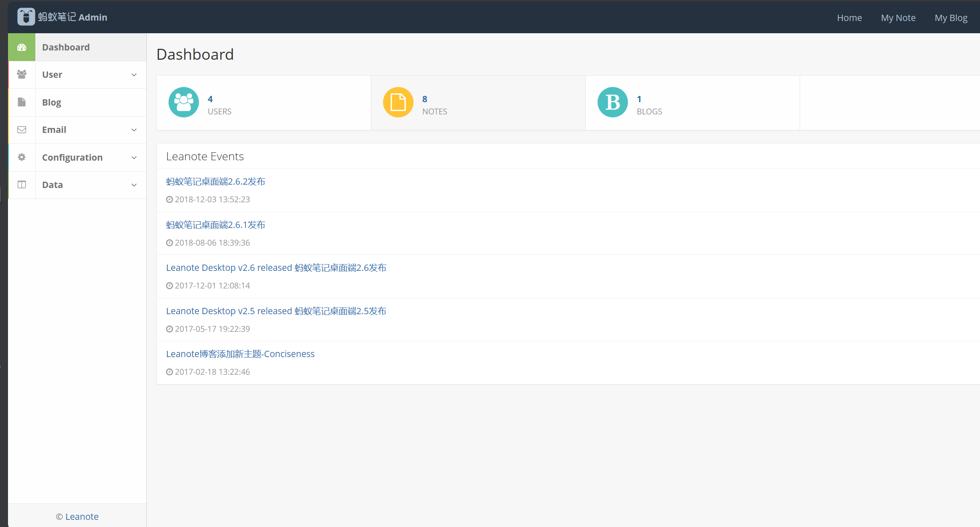Click the Configuration gear sidebar icon
980x527 pixels.
click(22, 157)
